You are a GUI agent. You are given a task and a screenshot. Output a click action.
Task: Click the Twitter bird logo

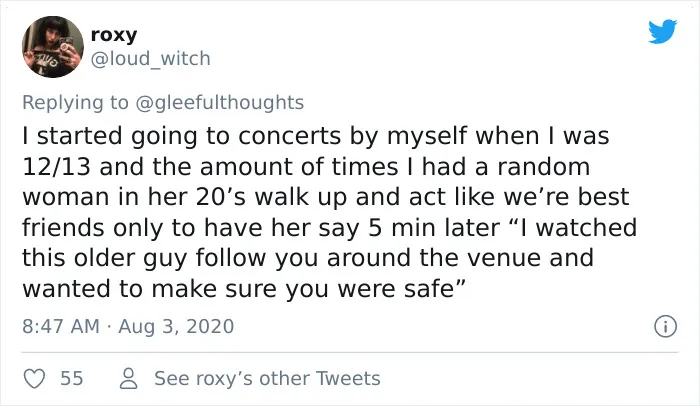(x=662, y=31)
